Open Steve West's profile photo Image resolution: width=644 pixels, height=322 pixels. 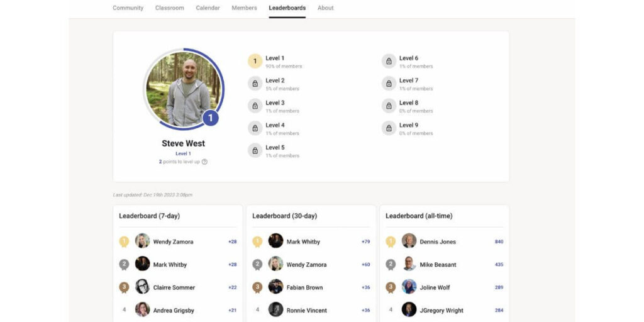pos(183,88)
